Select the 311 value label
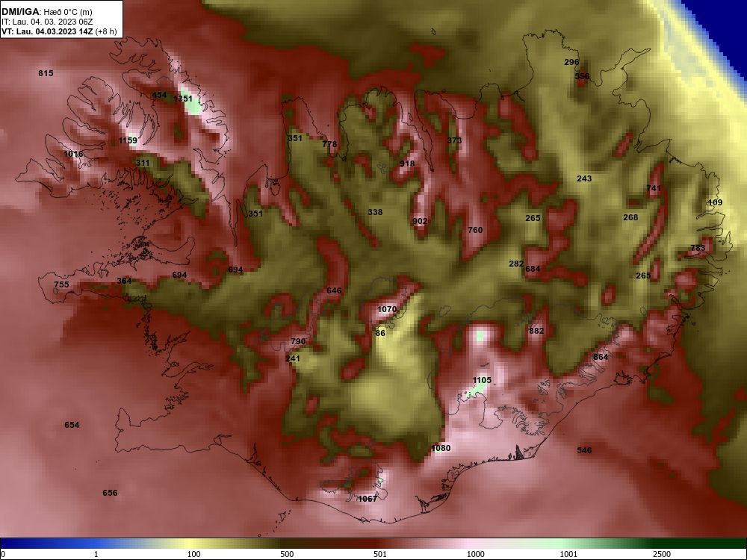The height and width of the screenshot is (560, 747). 143,163
